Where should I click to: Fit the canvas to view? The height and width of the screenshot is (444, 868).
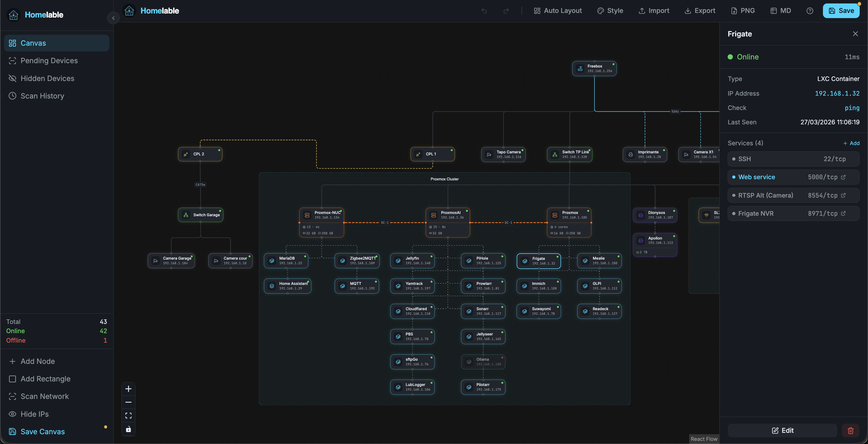[x=128, y=416]
